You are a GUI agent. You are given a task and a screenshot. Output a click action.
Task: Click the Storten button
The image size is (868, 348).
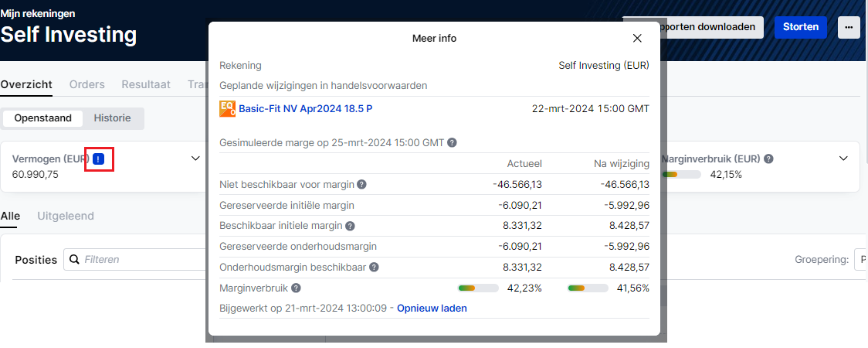tap(800, 27)
